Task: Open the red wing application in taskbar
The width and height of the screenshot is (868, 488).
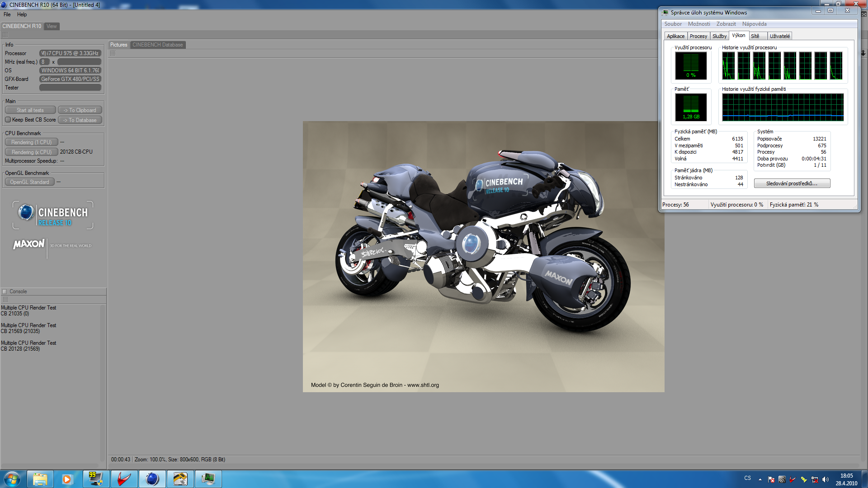Action: pyautogui.click(x=124, y=479)
